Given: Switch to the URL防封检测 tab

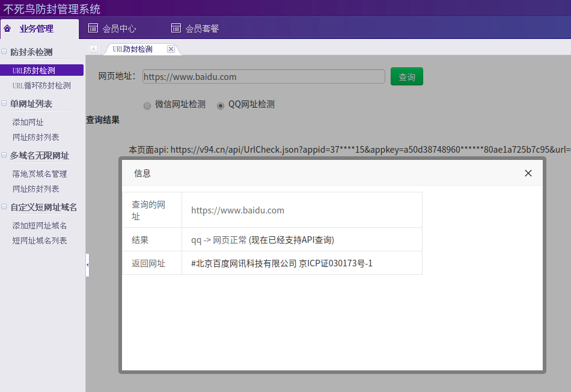Looking at the screenshot, I should coord(133,49).
